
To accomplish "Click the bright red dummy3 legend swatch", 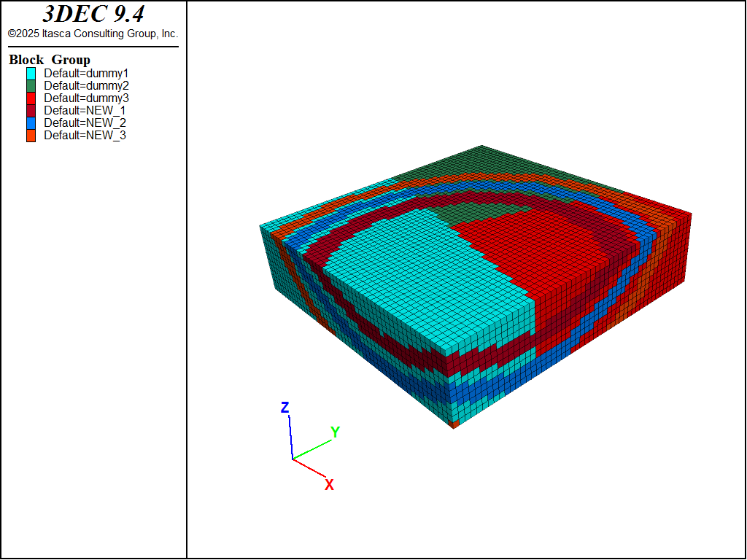I will click(31, 98).
